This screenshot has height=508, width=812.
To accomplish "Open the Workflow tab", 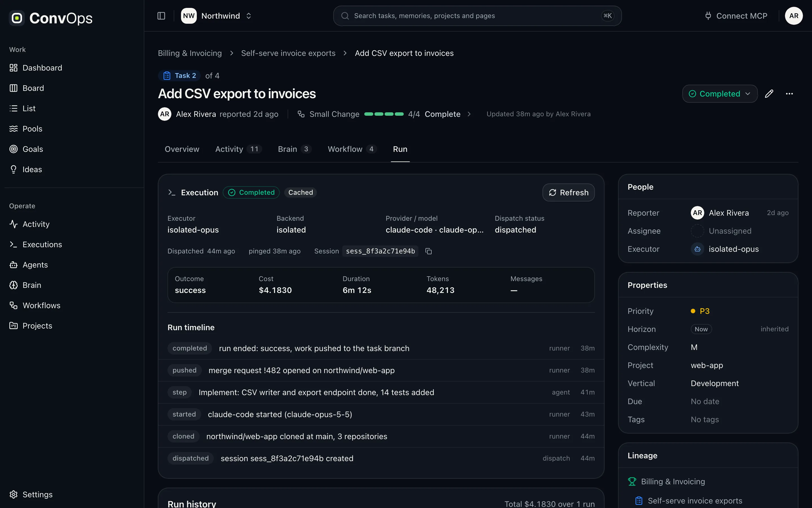I will (352, 149).
